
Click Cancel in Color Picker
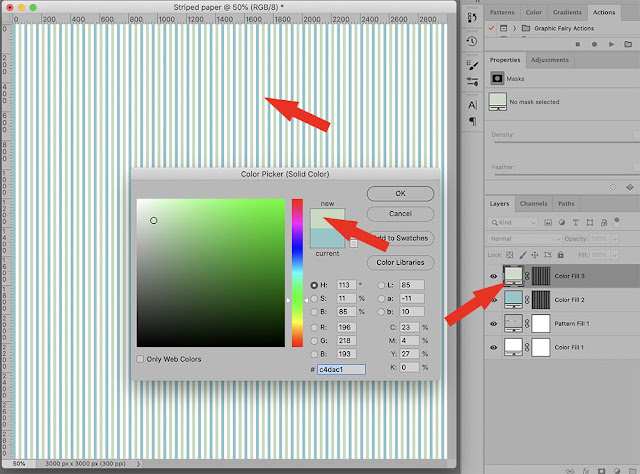(400, 214)
